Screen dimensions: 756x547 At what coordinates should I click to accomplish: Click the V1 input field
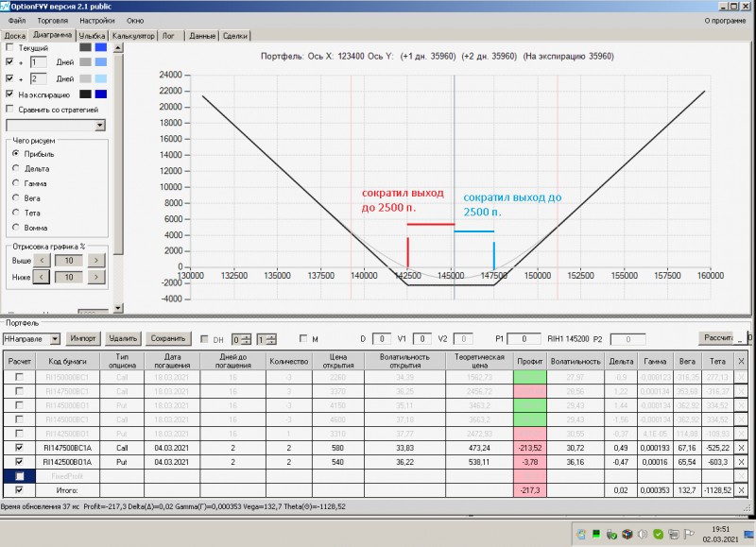[x=421, y=339]
